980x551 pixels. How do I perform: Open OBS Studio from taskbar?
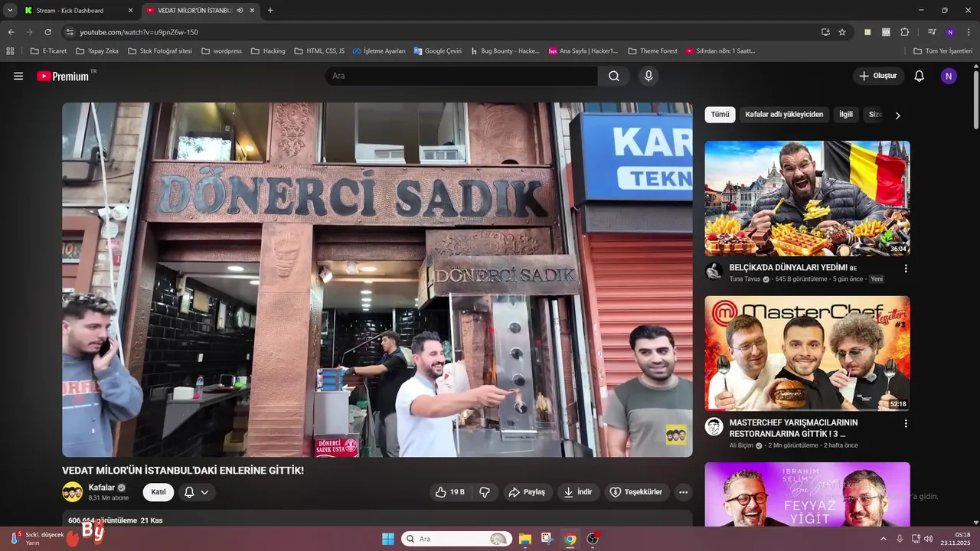click(593, 539)
